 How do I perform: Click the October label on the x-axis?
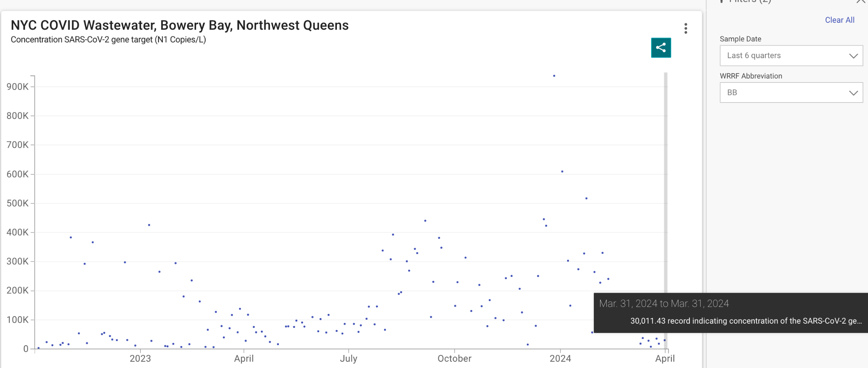tap(454, 358)
